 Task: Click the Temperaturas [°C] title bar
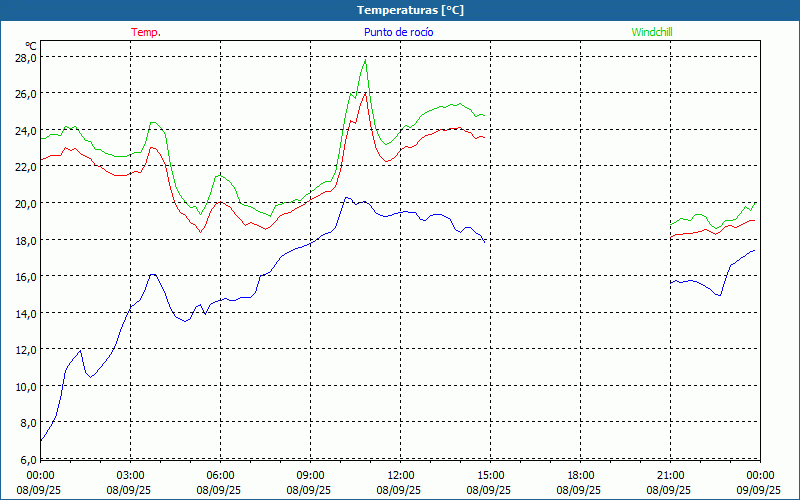(400, 10)
